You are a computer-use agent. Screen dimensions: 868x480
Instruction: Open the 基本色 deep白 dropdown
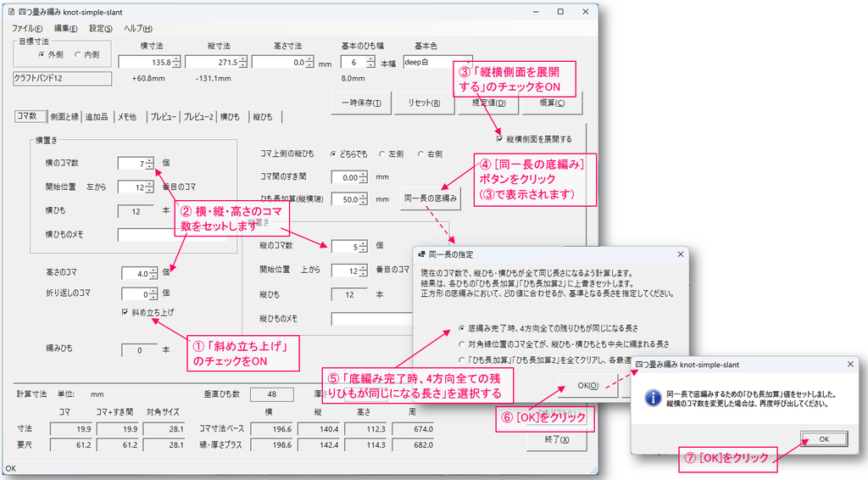tap(437, 62)
